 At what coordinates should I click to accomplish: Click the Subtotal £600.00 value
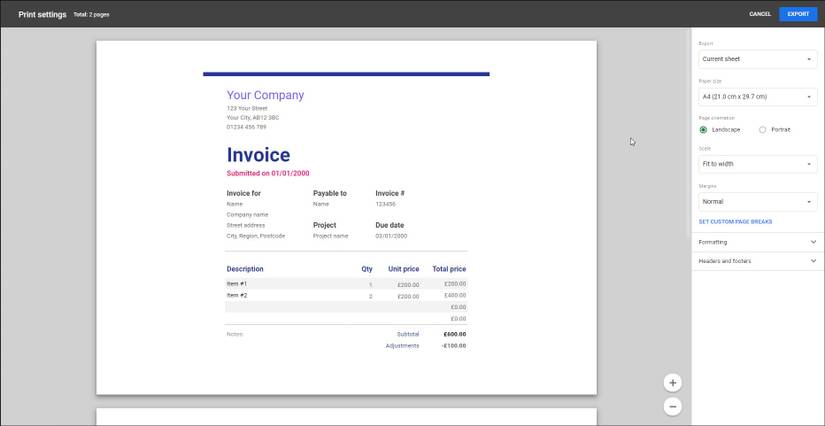click(455, 334)
